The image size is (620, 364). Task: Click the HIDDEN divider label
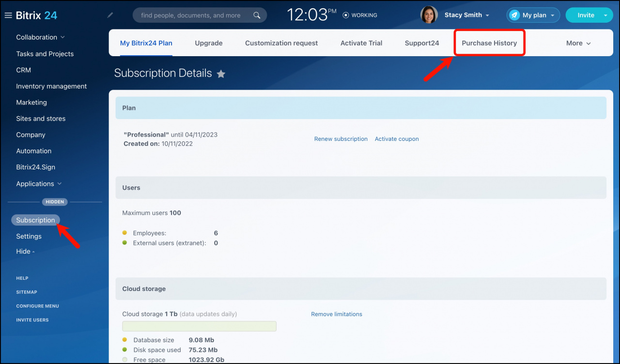55,202
